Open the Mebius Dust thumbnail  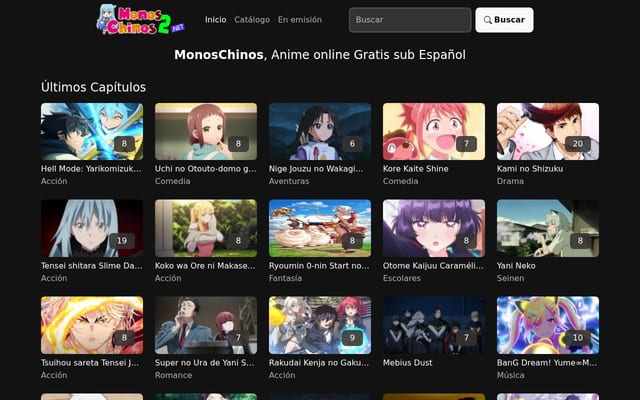[x=434, y=325]
